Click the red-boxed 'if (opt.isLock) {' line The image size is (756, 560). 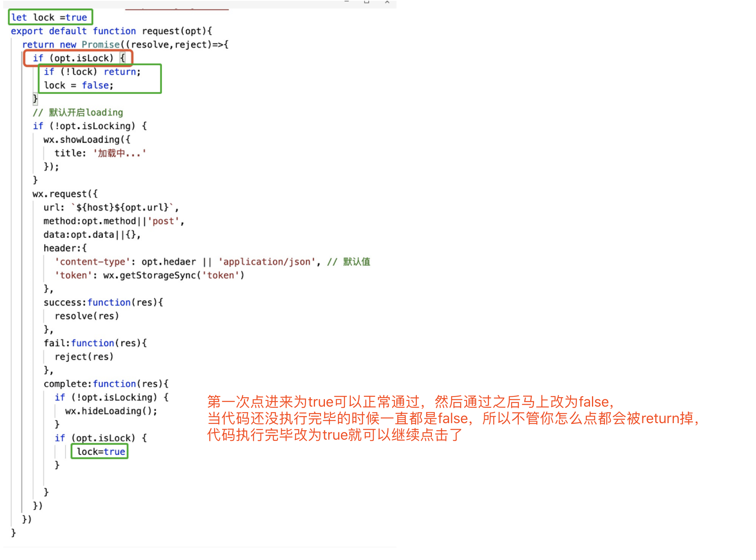[x=79, y=58]
